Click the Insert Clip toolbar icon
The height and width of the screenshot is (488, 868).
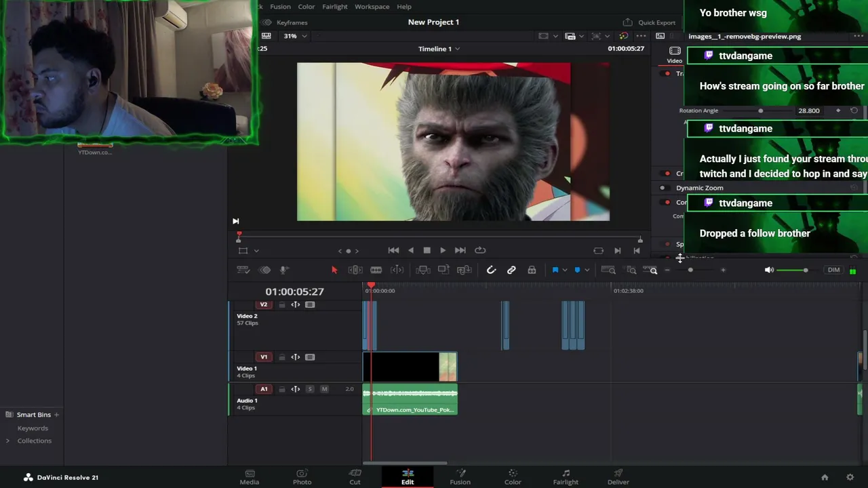pos(422,270)
